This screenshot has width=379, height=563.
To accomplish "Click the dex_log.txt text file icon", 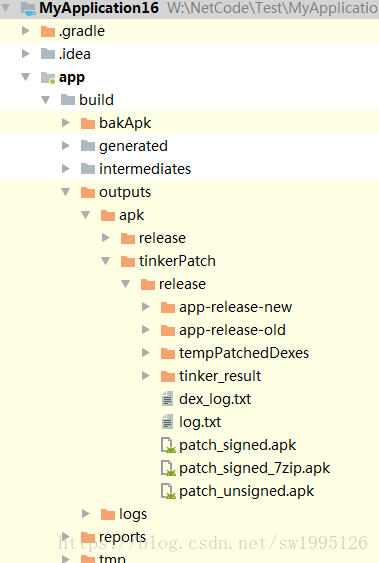I will tap(167, 399).
